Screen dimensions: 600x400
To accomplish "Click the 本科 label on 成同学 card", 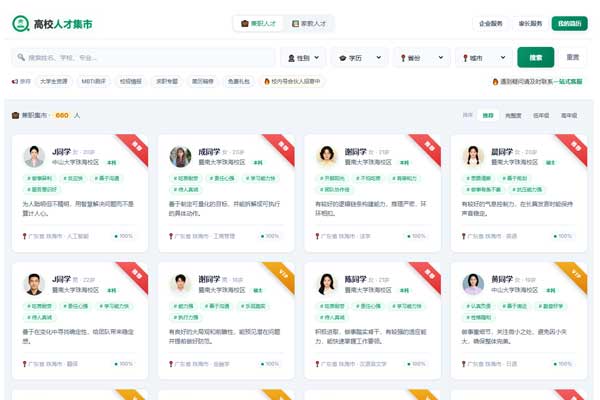I will (258, 163).
